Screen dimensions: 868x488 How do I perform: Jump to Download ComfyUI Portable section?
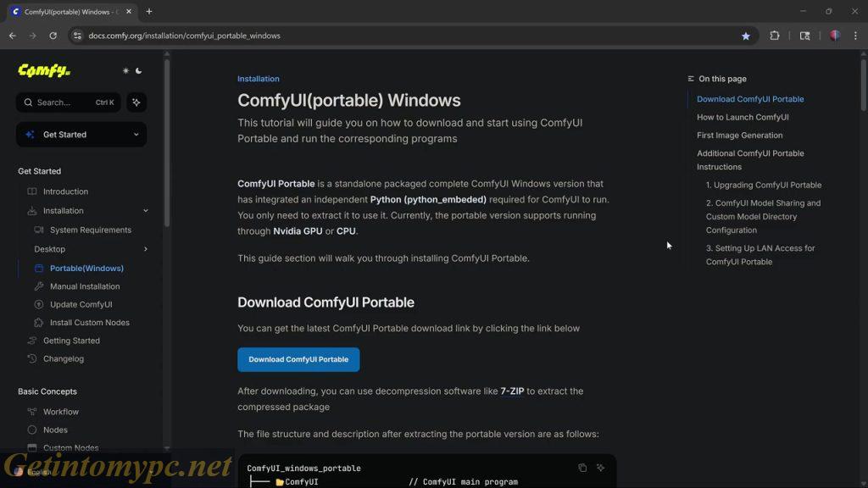pyautogui.click(x=750, y=99)
